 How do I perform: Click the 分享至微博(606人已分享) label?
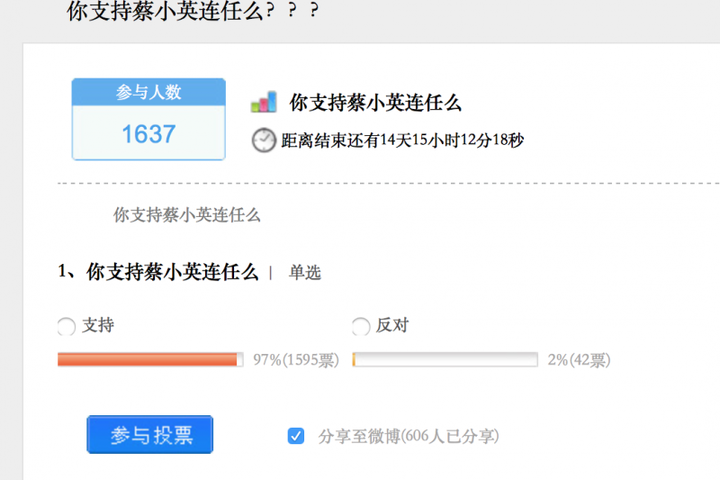(x=409, y=436)
